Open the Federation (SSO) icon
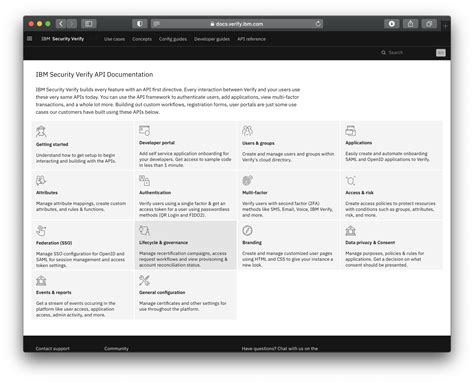Viewport: 474px width, 383px height. click(41, 230)
